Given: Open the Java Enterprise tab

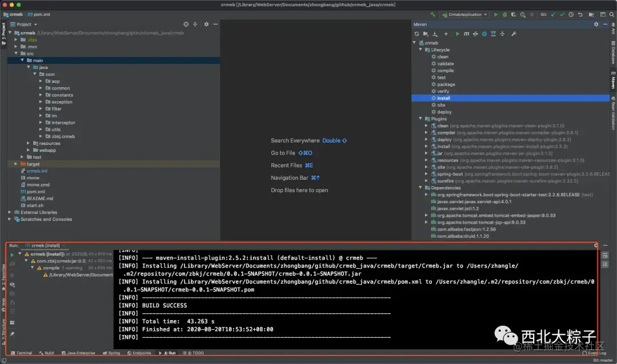Looking at the screenshot, I should (78, 353).
